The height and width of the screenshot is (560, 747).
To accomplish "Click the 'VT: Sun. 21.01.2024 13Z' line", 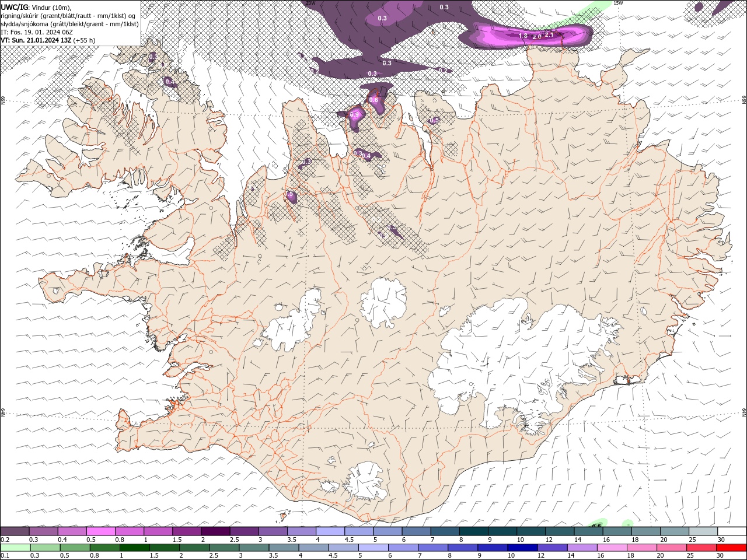I will (x=48, y=40).
